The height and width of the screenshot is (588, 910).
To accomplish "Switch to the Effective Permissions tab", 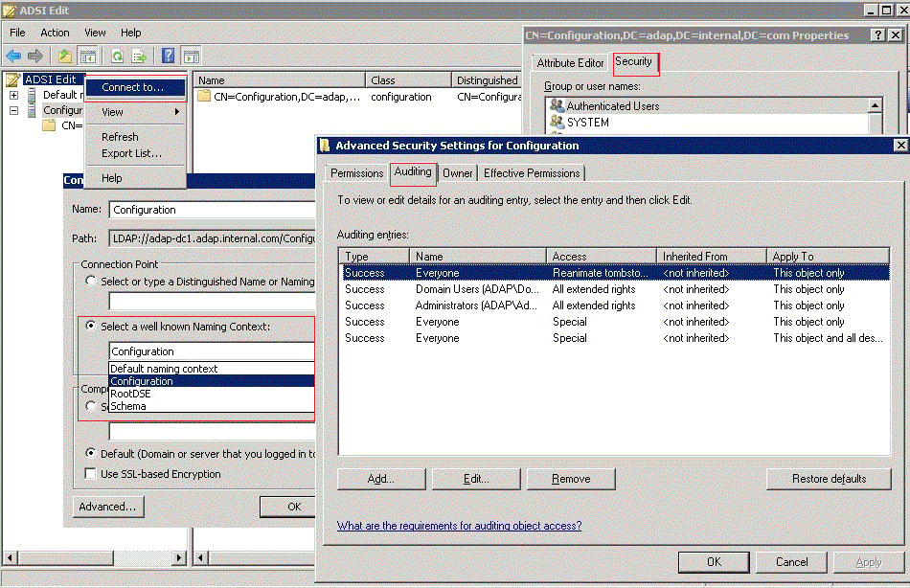I will click(x=532, y=173).
